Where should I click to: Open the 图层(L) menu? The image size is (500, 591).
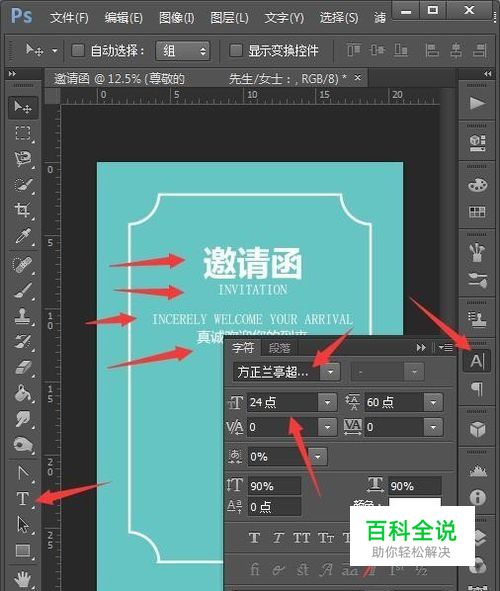pyautogui.click(x=229, y=18)
